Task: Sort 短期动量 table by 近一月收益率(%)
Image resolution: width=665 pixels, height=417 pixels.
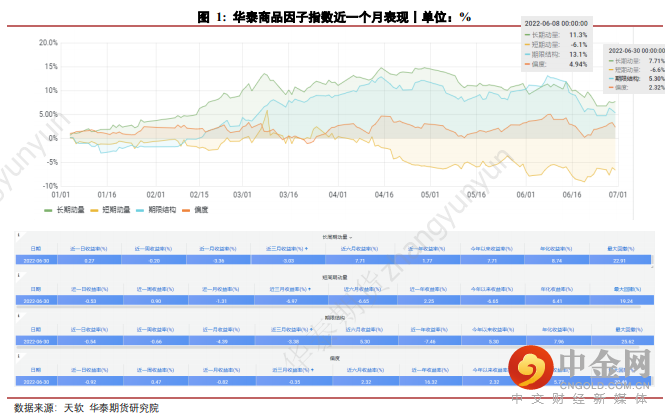Action: (x=221, y=289)
